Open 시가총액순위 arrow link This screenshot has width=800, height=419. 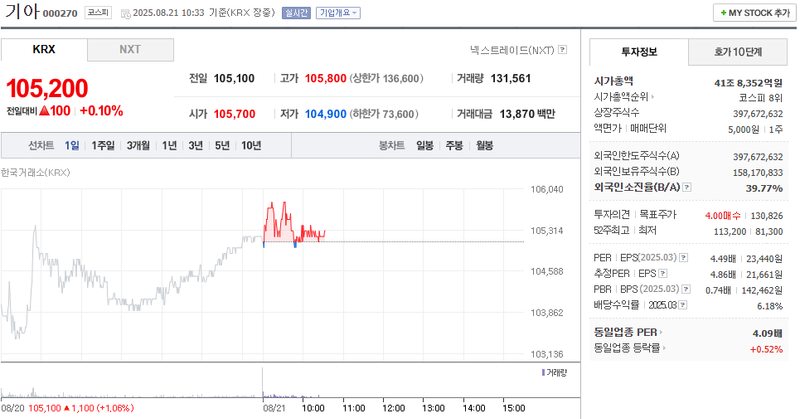pyautogui.click(x=653, y=96)
